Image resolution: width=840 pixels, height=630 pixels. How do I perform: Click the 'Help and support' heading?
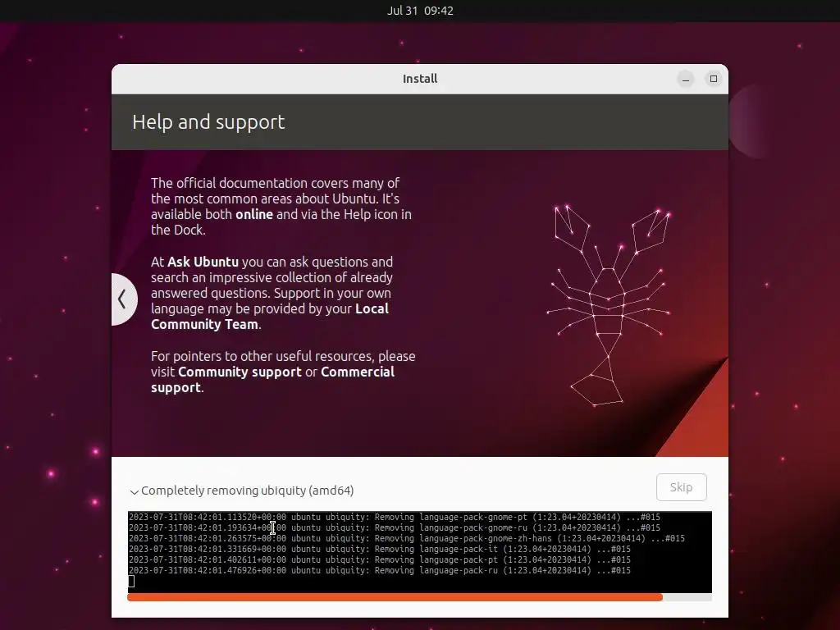click(x=208, y=122)
